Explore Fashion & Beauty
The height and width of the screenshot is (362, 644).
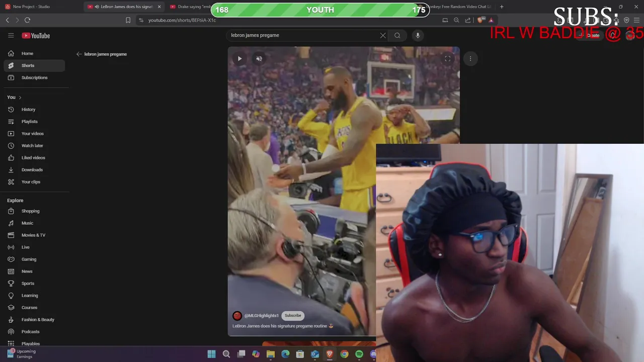click(x=34, y=319)
